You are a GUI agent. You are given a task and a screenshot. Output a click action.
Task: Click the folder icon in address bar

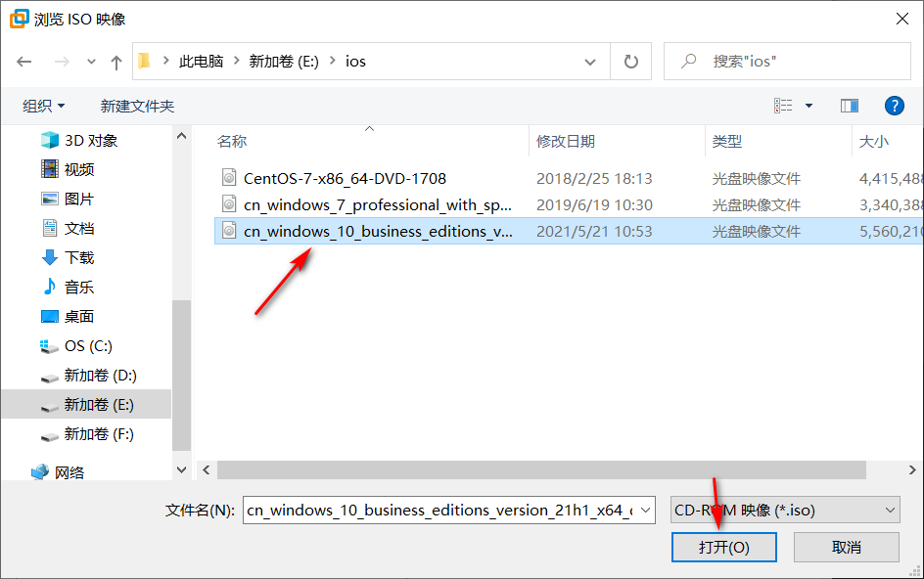click(x=145, y=61)
